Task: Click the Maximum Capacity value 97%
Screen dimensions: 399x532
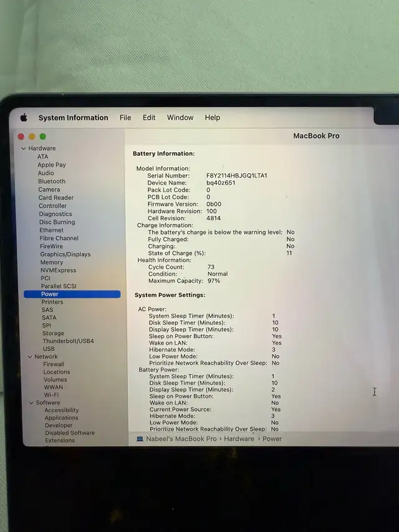Action: pyautogui.click(x=214, y=281)
